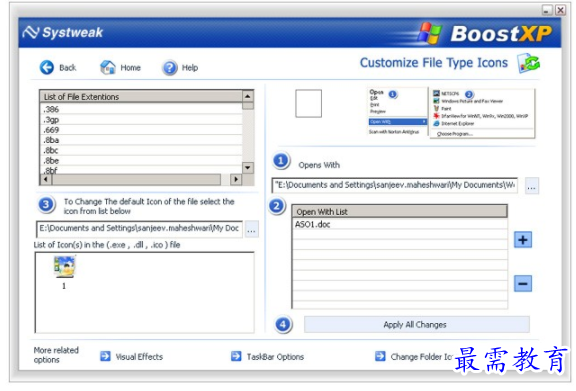Screen dimensions: 576x391
Task: Click the Change Folder Icon arrow icon
Action: (380, 356)
